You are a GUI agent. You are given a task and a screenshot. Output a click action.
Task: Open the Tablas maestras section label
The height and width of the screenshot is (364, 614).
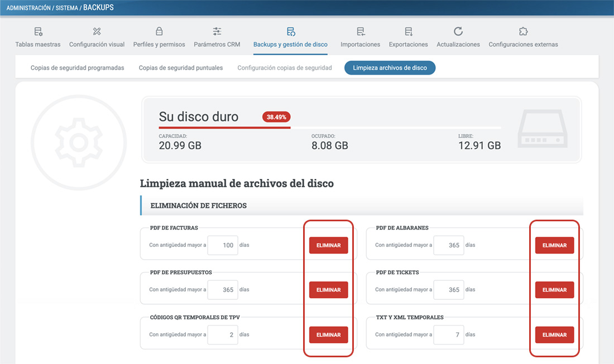38,45
